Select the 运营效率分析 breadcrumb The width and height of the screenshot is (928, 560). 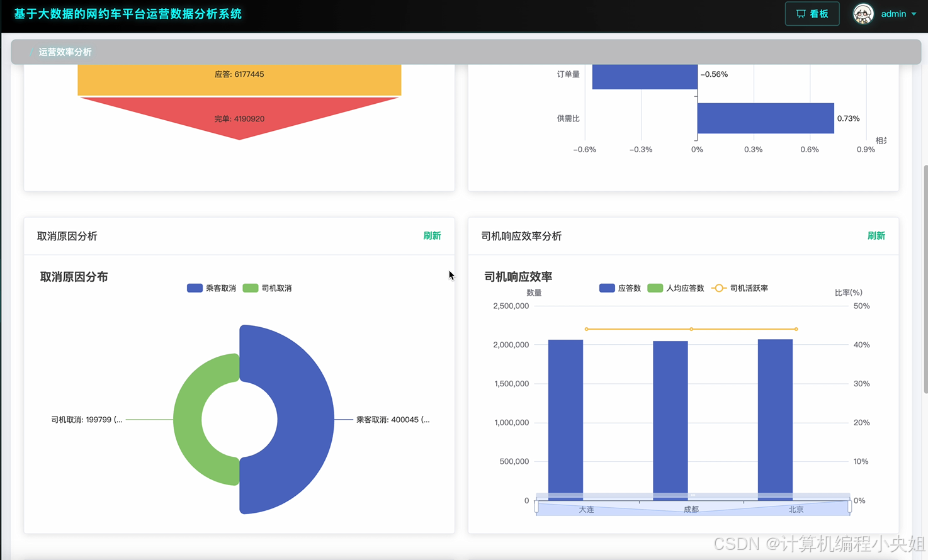[65, 52]
